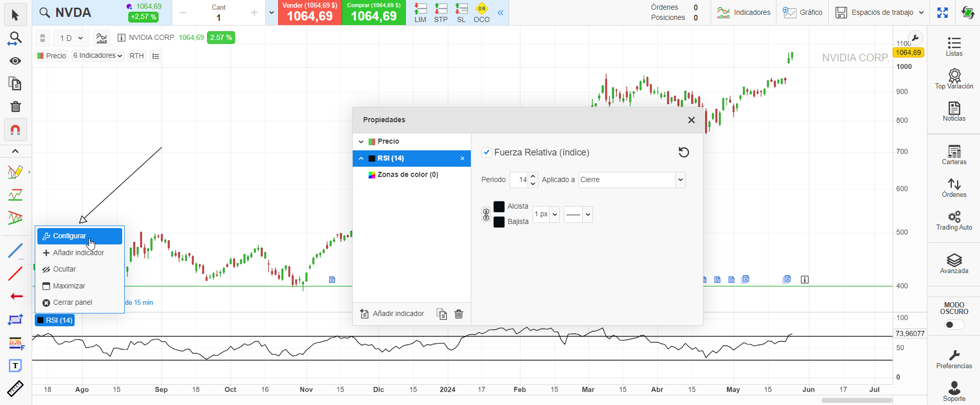Open the Indicadores button in top bar

(743, 13)
